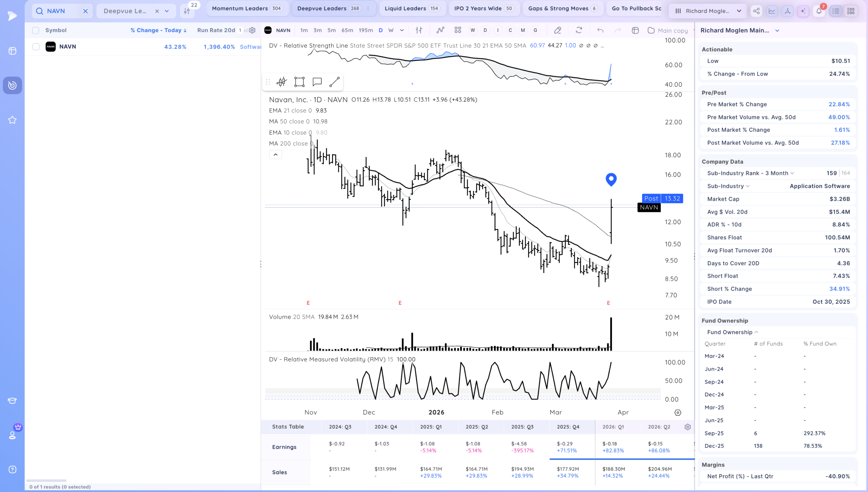Select the rectangle drawing tool
868x492 pixels.
pyautogui.click(x=299, y=82)
